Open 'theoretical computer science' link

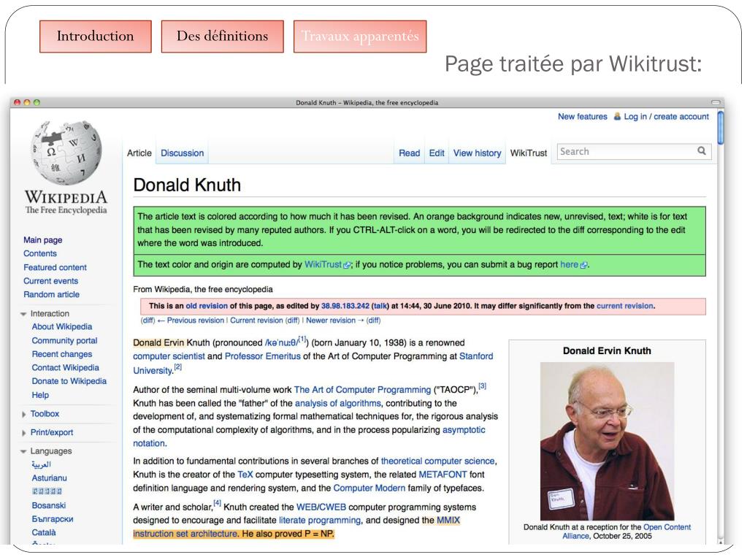pos(437,461)
